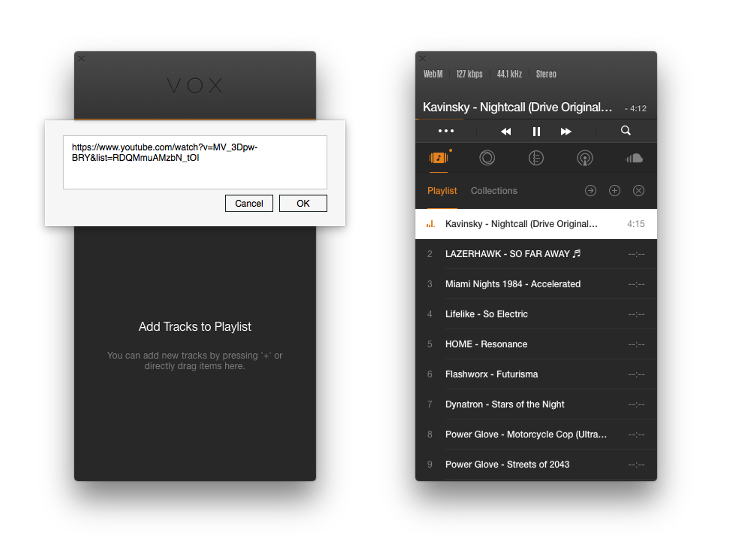Select track Lifelike - So Electric

tap(536, 314)
